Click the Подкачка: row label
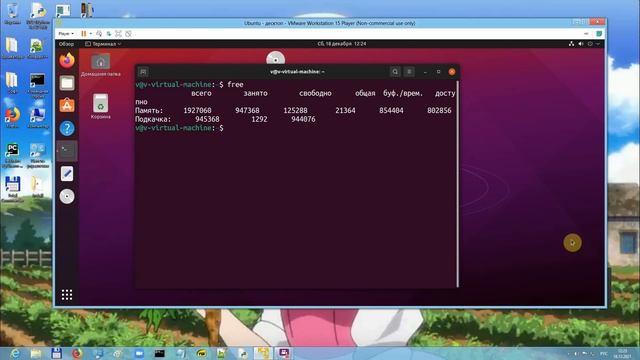Screen dimensions: 640x360 tap(153, 119)
